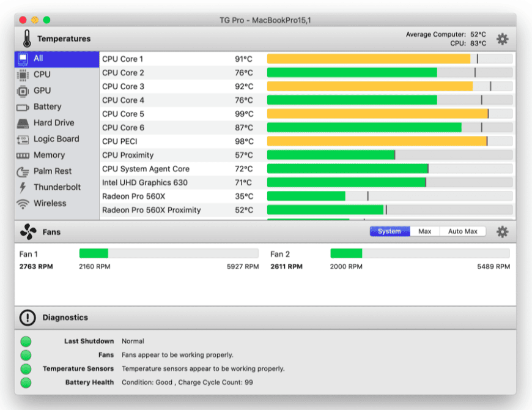The height and width of the screenshot is (410, 532).
Task: Show GPU sensor category label
Action: pos(42,91)
